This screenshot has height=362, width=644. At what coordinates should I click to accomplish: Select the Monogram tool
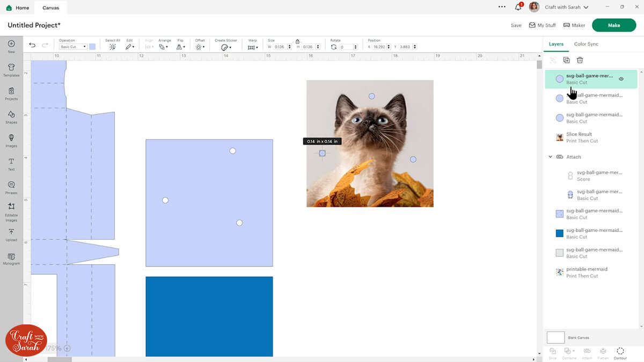point(11,259)
